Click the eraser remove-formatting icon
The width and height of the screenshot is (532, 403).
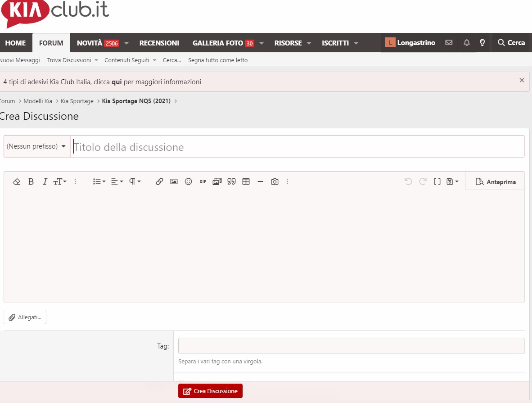(16, 181)
